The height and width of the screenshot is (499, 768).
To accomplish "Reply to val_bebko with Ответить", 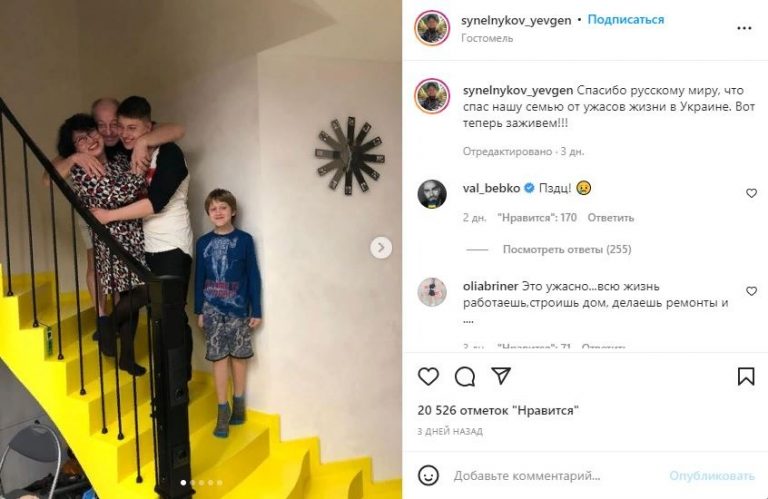I will [x=610, y=217].
